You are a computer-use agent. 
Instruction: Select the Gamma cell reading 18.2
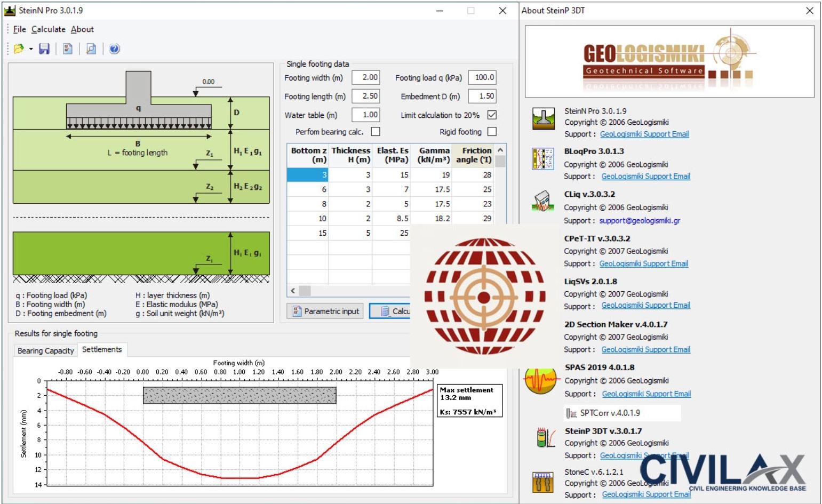(x=431, y=218)
